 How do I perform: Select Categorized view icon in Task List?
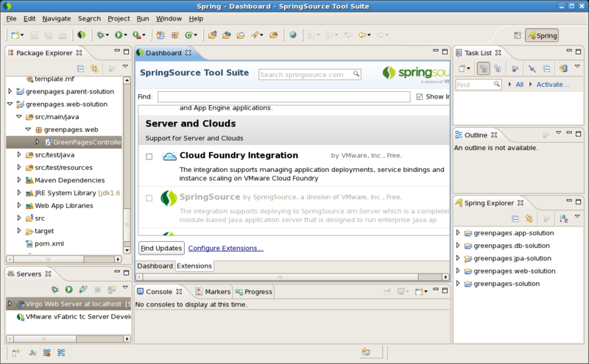pyautogui.click(x=484, y=68)
